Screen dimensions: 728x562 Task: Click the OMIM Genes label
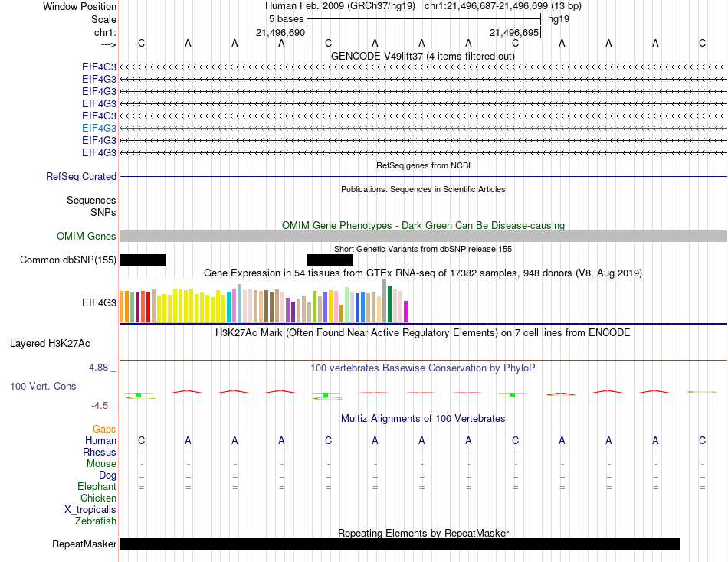[87, 237]
